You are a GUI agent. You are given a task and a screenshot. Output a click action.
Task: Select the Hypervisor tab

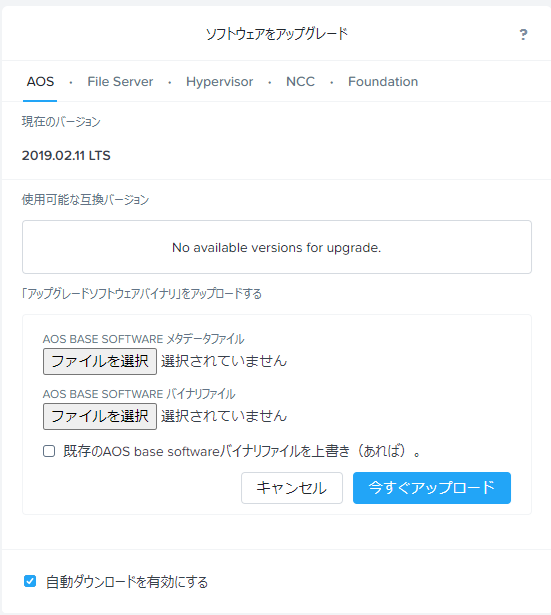(219, 82)
